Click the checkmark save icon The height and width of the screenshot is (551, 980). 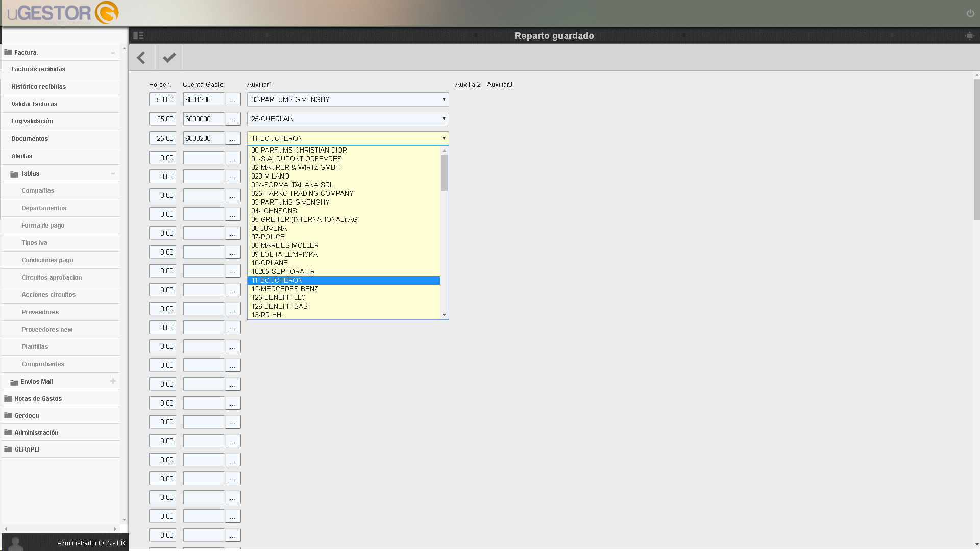tap(169, 58)
